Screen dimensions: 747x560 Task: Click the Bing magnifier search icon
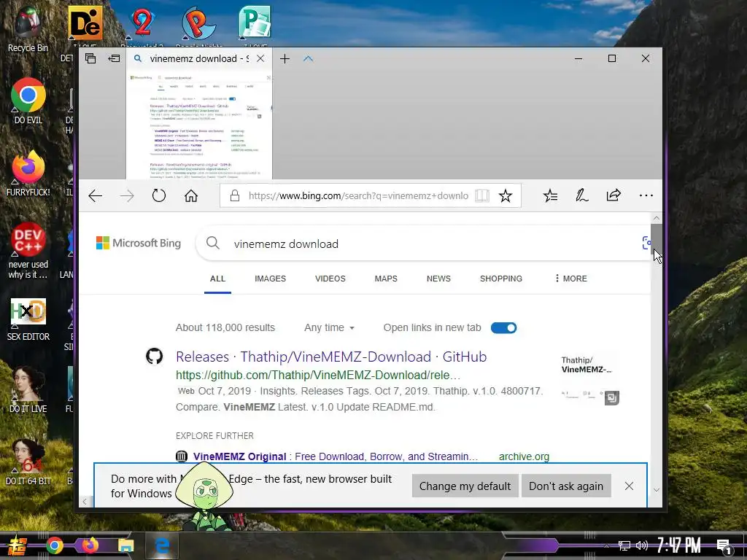(213, 244)
